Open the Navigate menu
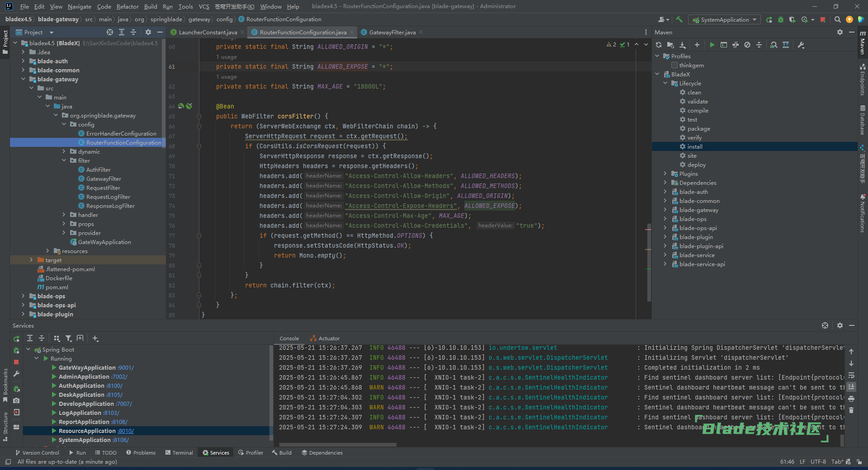The width and height of the screenshot is (868, 470). pos(80,6)
